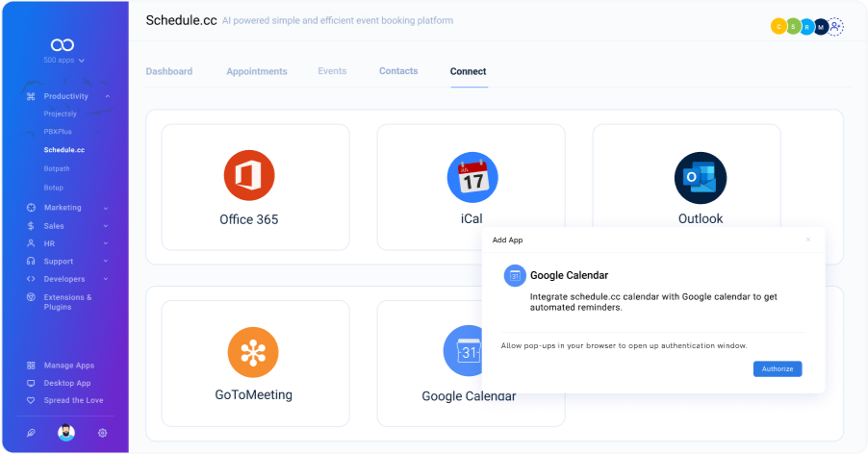Click the add user icon in the header
The width and height of the screenshot is (868, 455).
835,27
